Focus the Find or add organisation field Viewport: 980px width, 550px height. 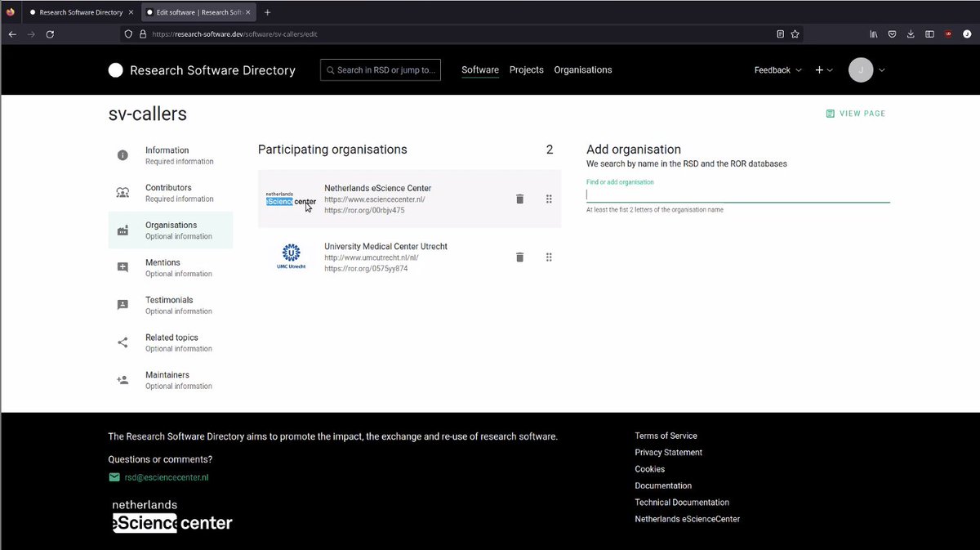tap(737, 195)
